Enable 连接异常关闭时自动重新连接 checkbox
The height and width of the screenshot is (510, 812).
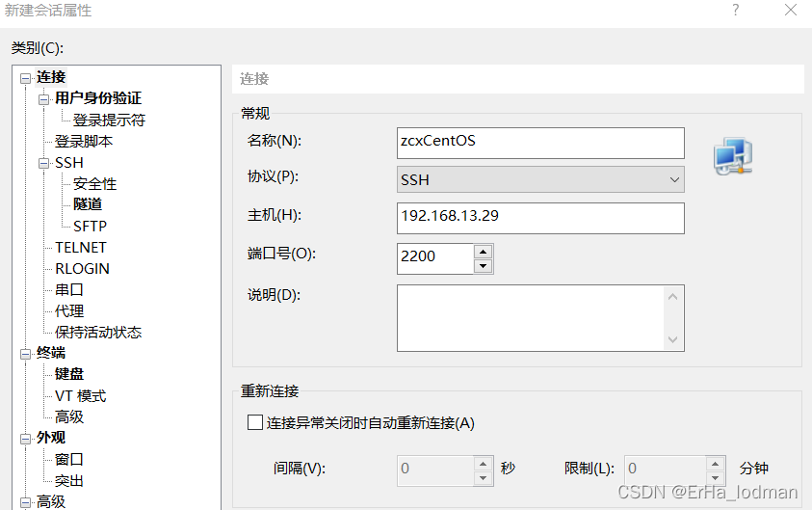click(x=255, y=422)
